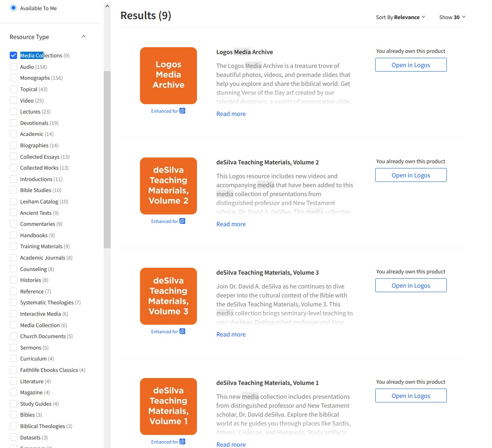Check the Collected Essays checkbox

(13, 157)
